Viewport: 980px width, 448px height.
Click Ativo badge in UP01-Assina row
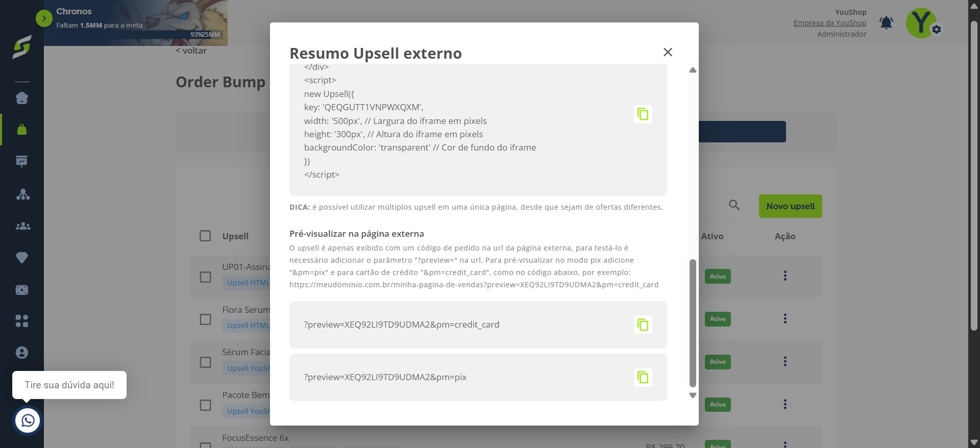click(x=718, y=277)
